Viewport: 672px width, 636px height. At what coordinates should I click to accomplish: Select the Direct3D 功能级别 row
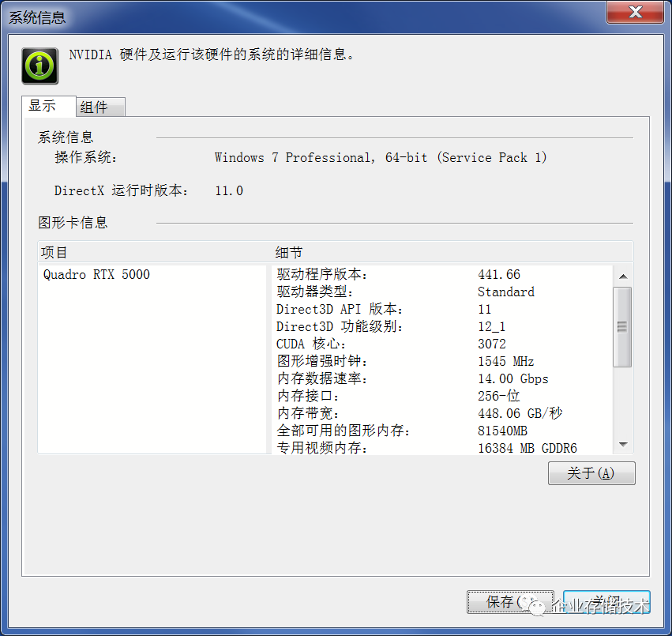(441, 326)
